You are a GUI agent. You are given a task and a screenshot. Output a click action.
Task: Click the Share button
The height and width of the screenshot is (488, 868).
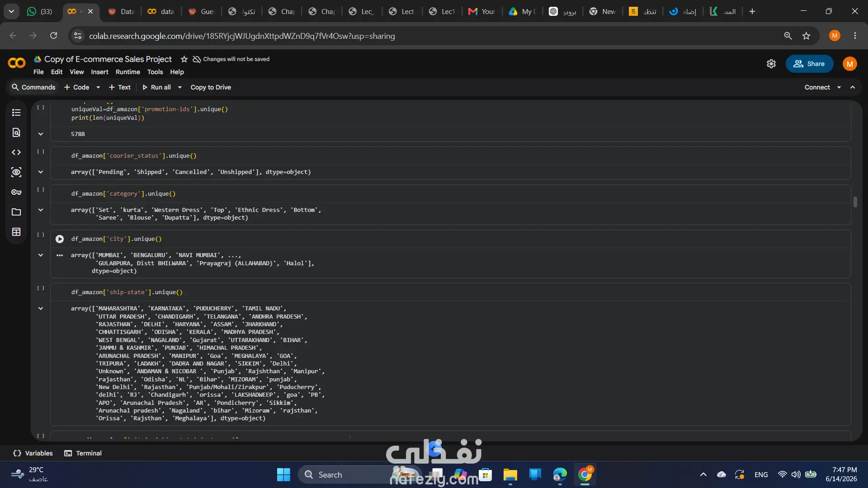(x=809, y=64)
